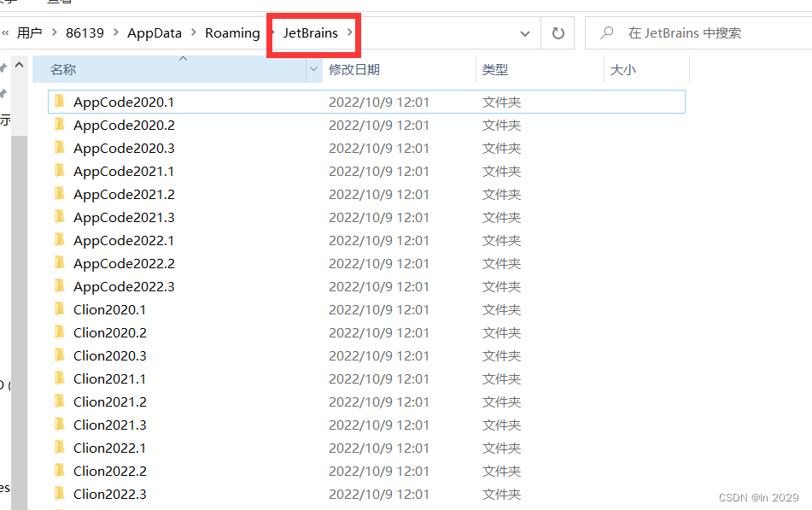812x510 pixels.
Task: Sort by the 名称 column header
Action: coord(170,69)
